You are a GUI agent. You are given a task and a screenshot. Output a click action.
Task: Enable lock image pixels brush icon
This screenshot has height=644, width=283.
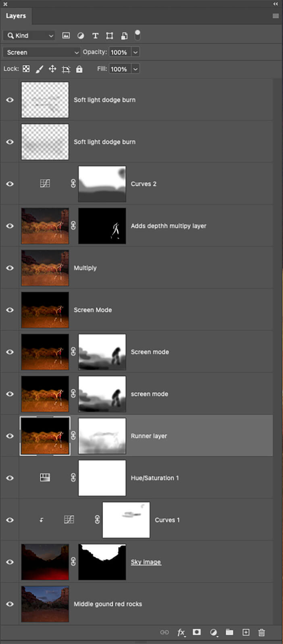click(x=39, y=69)
